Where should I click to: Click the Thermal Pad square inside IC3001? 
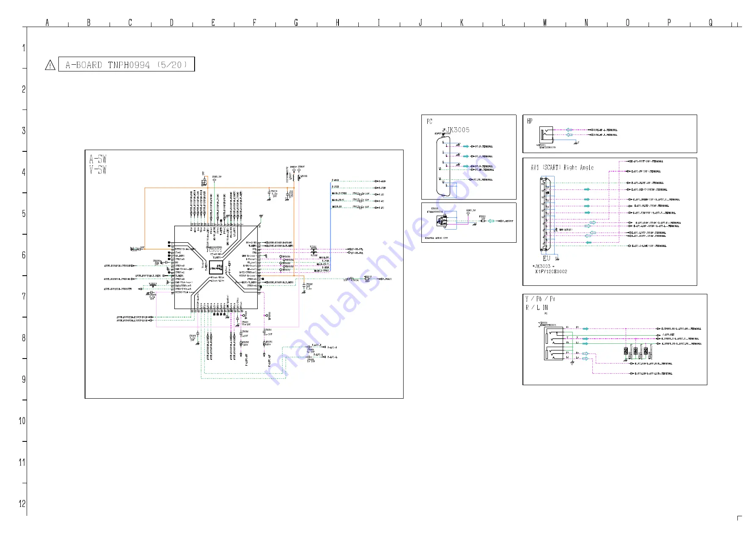pos(216,267)
